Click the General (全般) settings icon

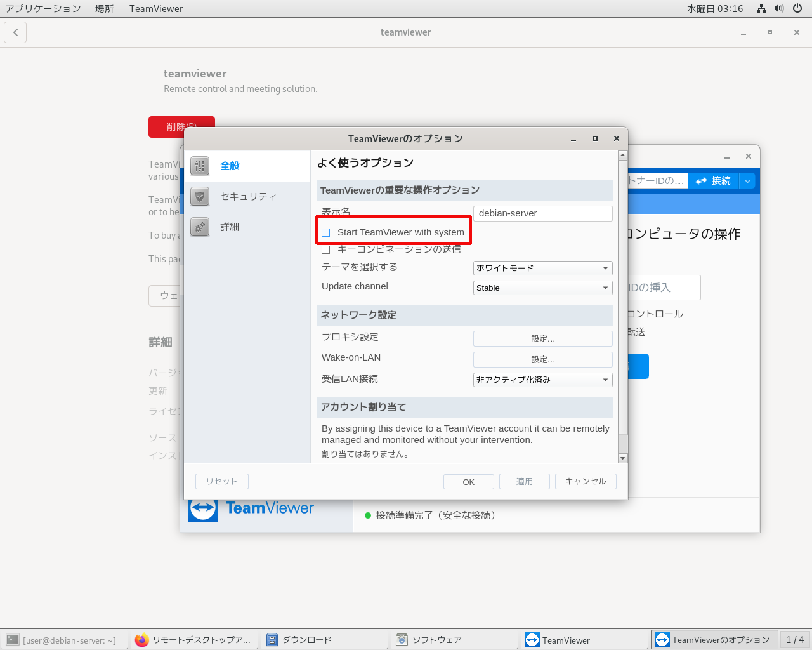[x=200, y=166]
